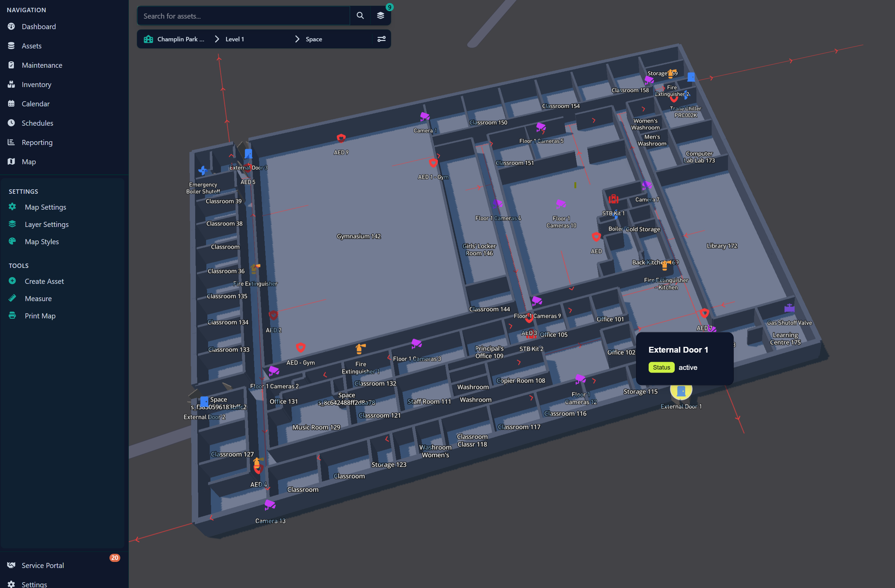Click the Fire Extinguisher 1 marker
The image size is (895, 588).
click(x=360, y=349)
